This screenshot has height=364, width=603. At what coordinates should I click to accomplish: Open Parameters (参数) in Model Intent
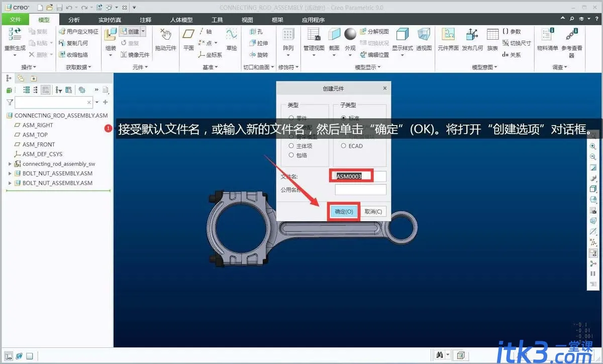[x=512, y=31]
